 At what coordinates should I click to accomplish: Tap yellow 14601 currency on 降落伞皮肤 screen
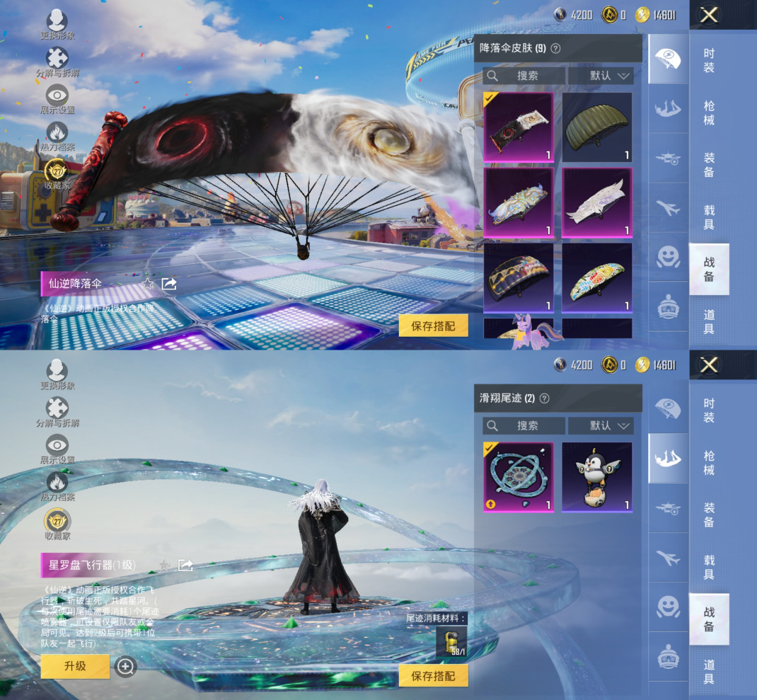(656, 15)
